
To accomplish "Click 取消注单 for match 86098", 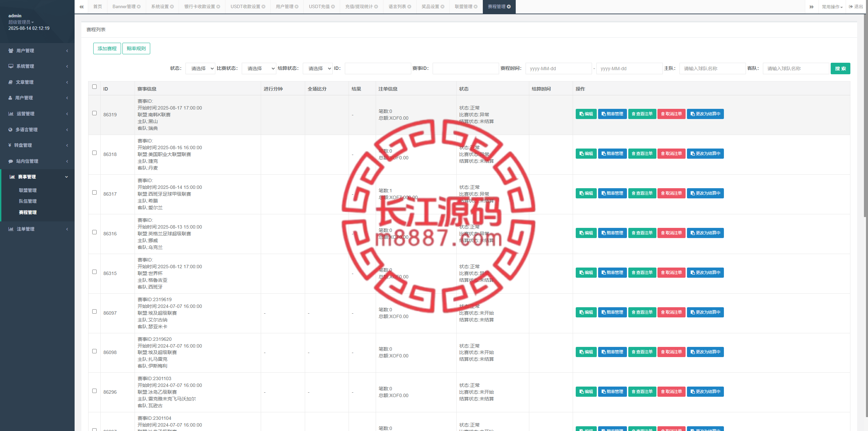I will point(671,352).
